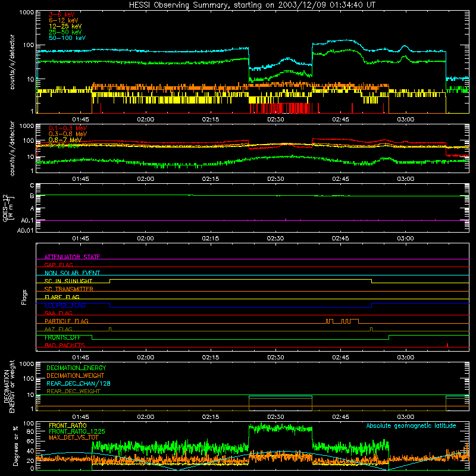Select the BAD_PACKETS flag label
Viewport: 476px width, 476px height.
point(65,345)
